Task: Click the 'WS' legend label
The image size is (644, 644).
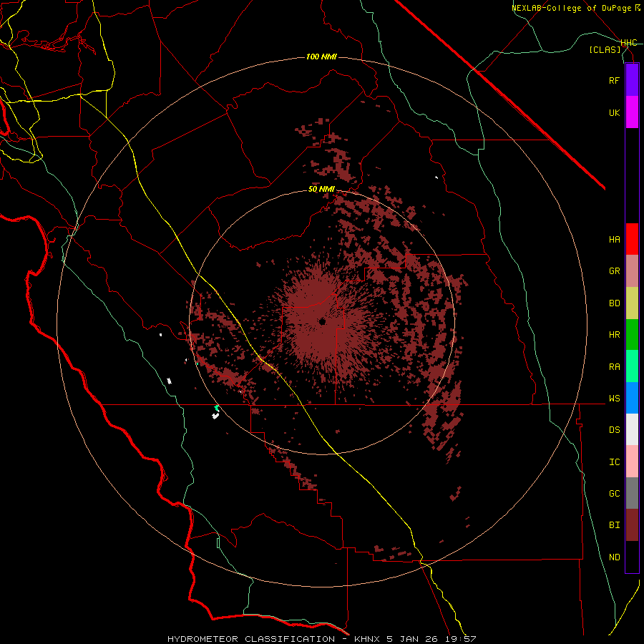Action: 614,399
